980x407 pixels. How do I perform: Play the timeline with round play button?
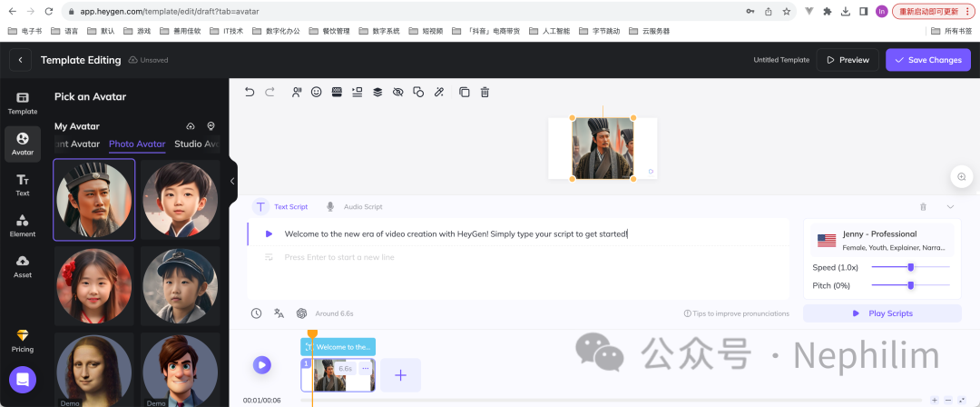pos(262,365)
